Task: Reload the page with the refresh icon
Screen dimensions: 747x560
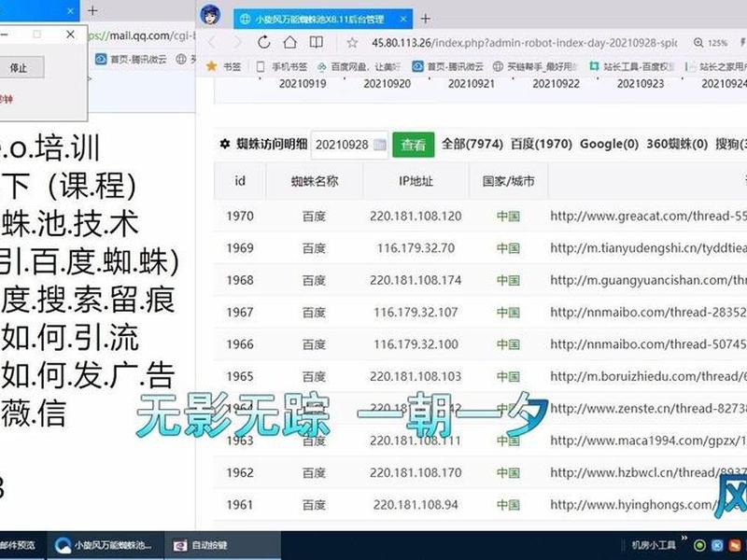Action: tap(264, 42)
